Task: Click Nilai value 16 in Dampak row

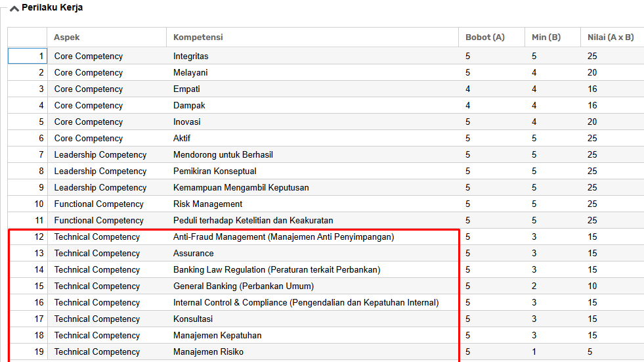Action: [x=592, y=105]
